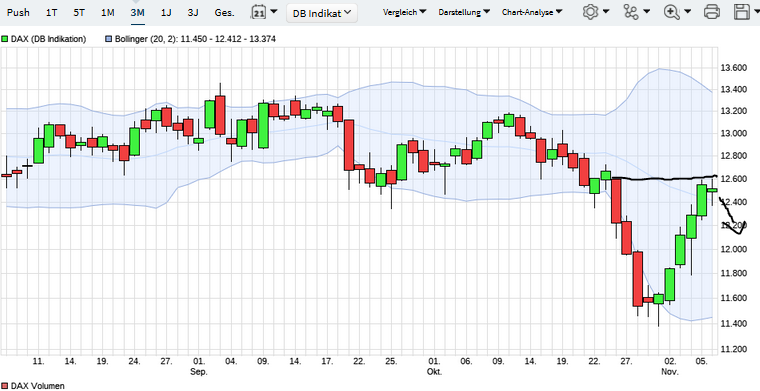Image resolution: width=760 pixels, height=391 pixels.
Task: Expand the zoom dropdown arrow
Action: click(x=687, y=12)
